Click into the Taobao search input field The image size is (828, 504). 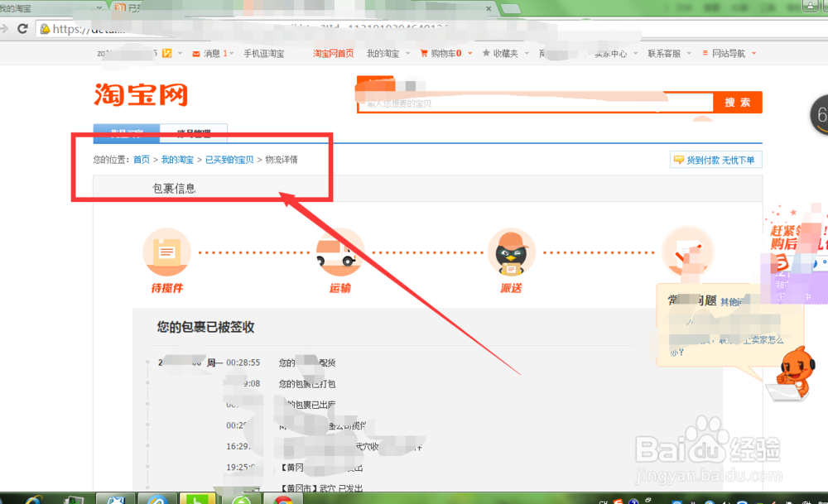[x=535, y=103]
